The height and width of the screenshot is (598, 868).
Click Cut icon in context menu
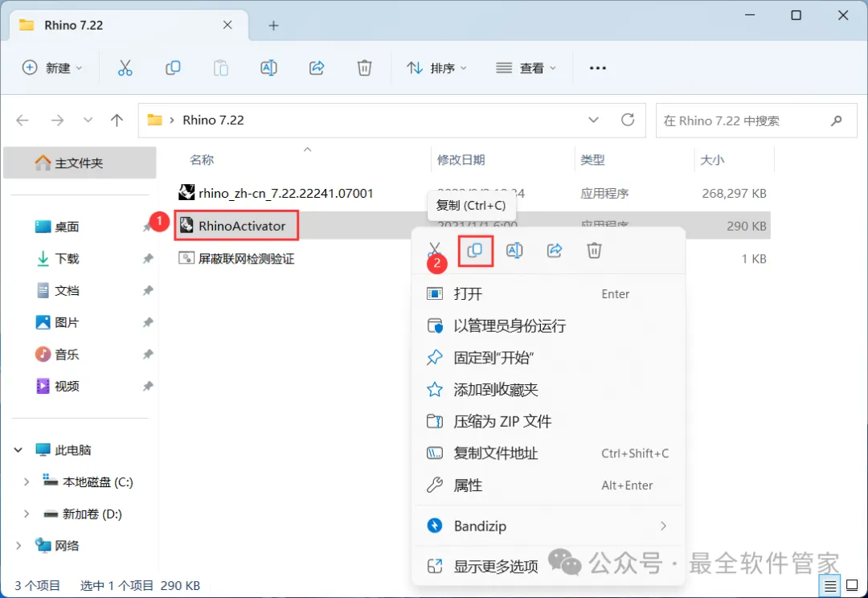[435, 250]
